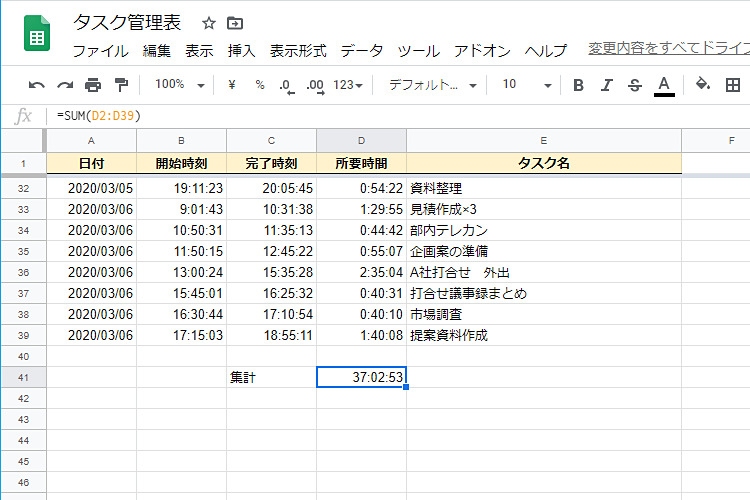Select the 提案資料作成 task cell

click(544, 335)
